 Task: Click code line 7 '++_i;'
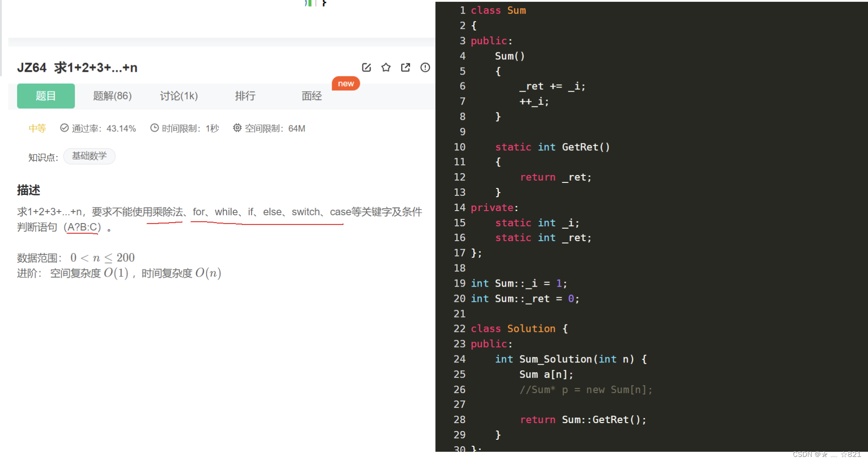pyautogui.click(x=534, y=101)
